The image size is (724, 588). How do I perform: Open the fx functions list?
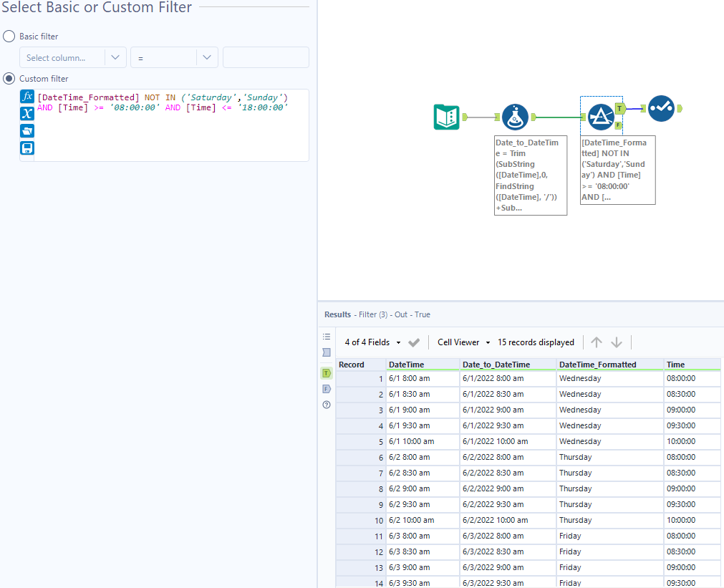[27, 97]
